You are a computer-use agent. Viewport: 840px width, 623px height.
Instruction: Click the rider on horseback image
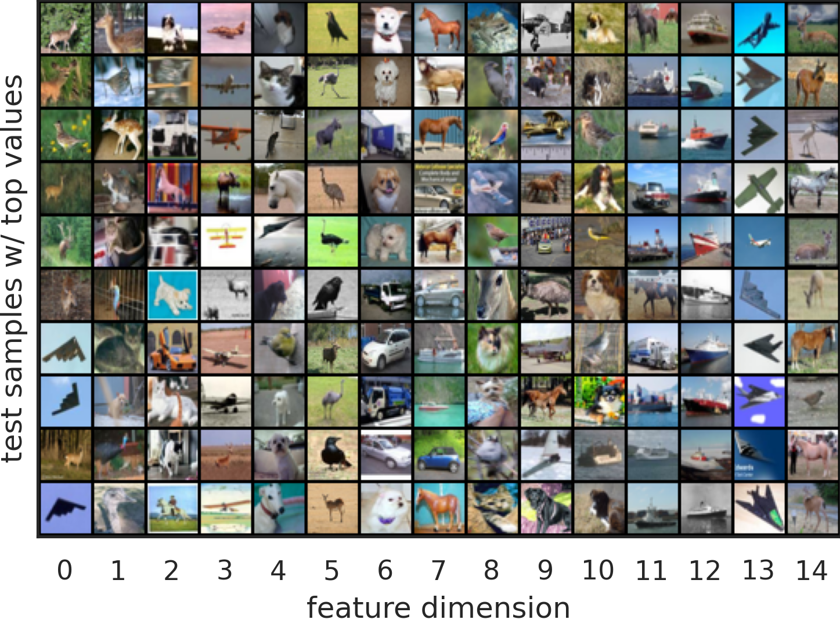pos(172,509)
